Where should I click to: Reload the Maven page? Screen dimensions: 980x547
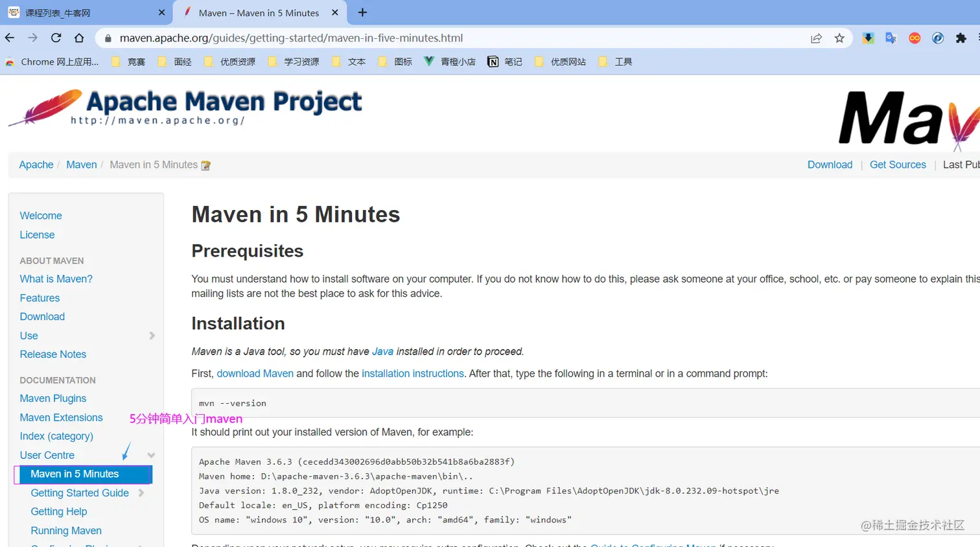pyautogui.click(x=56, y=38)
